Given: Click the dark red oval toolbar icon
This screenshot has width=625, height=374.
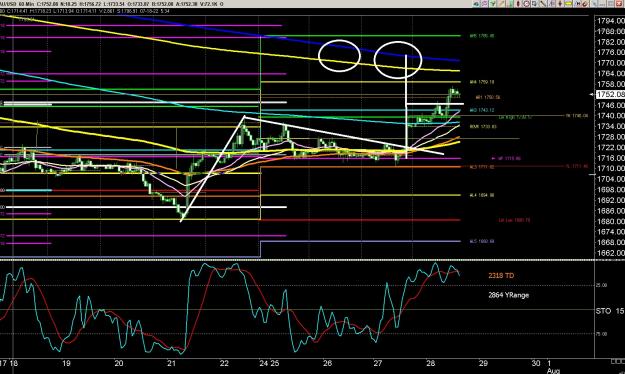Looking at the screenshot, I should [518, 4].
